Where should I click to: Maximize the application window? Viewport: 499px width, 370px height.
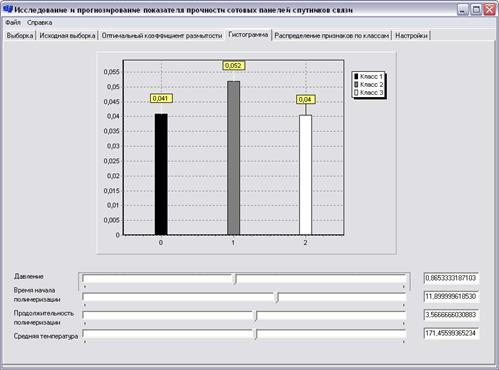click(476, 10)
